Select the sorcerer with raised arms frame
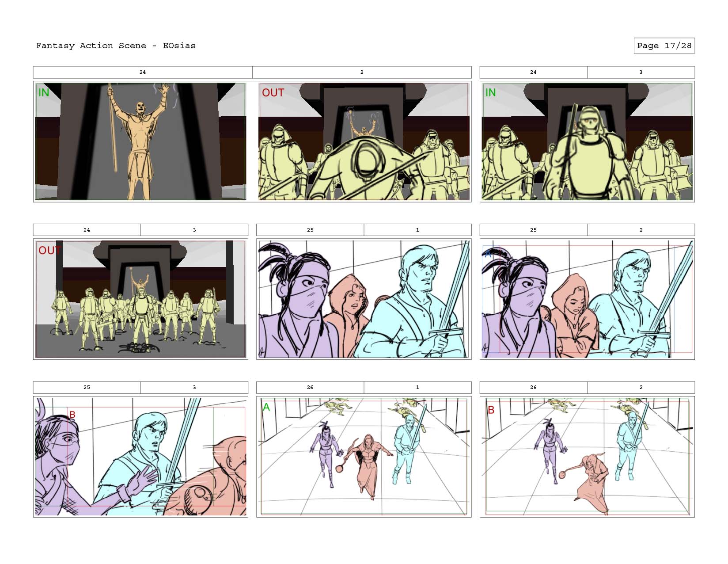Image resolution: width=728 pixels, height=564 pixels. coord(140,141)
